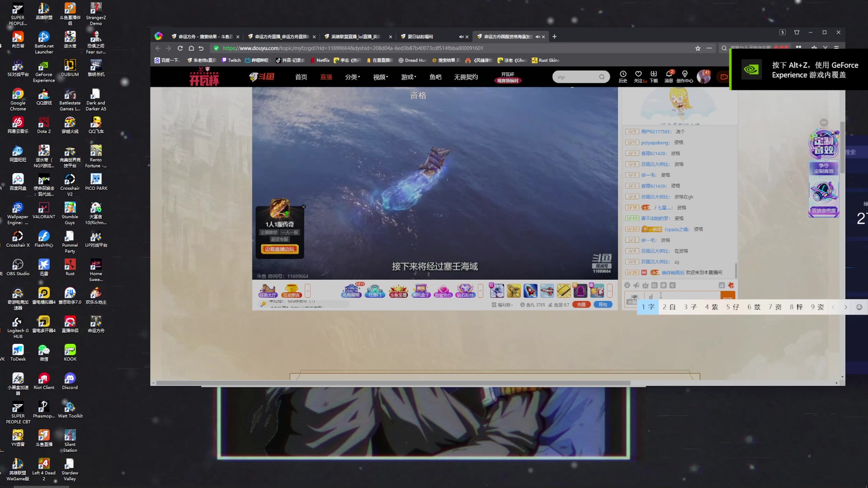Open 福利券 arrow link below video
Viewport: 868px width, 488px height.
point(502,305)
